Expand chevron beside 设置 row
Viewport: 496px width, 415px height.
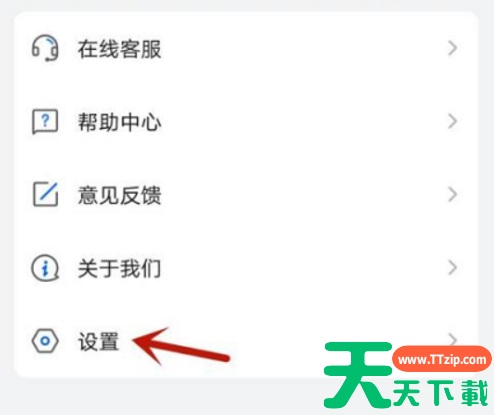point(453,338)
